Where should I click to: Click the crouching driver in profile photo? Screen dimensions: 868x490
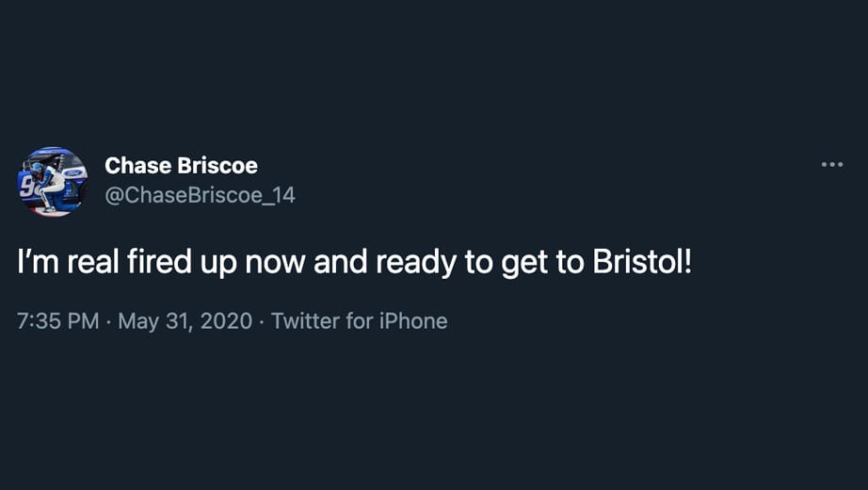[x=49, y=187]
